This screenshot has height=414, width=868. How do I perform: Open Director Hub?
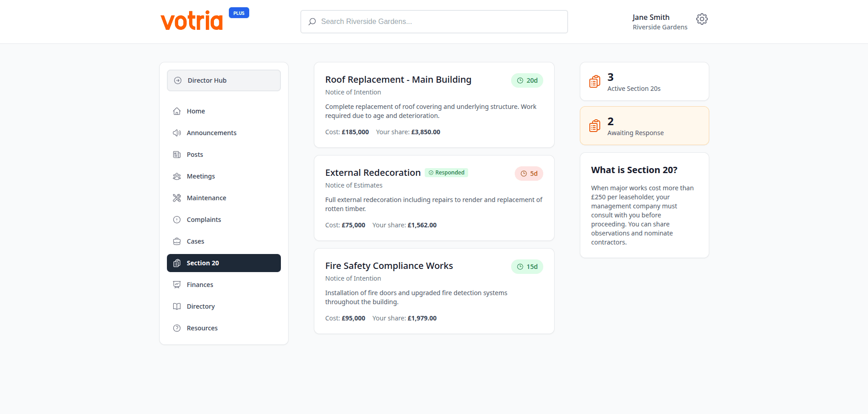[x=207, y=80]
